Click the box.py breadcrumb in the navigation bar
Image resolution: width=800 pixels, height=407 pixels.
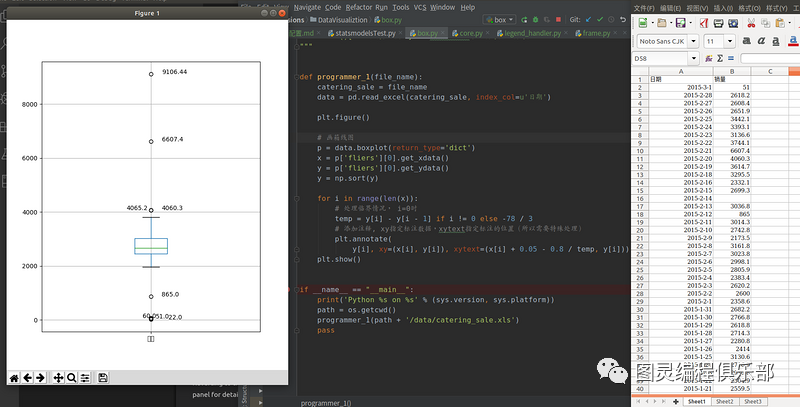388,20
